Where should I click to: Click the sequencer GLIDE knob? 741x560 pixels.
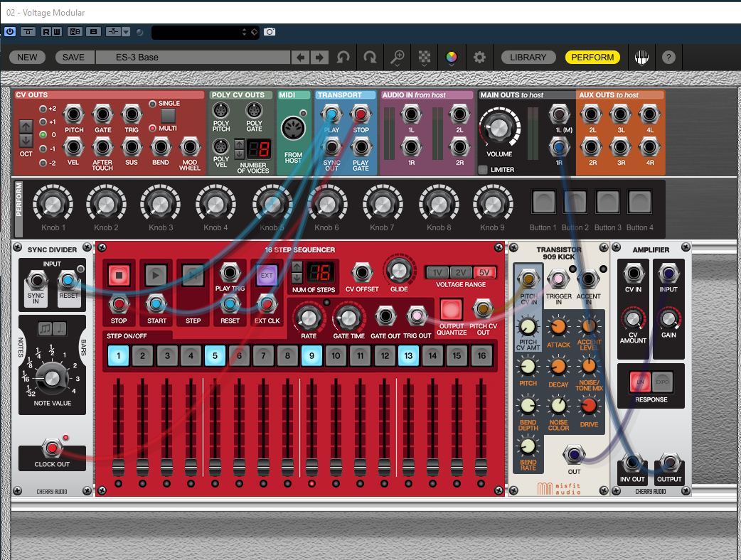399,271
